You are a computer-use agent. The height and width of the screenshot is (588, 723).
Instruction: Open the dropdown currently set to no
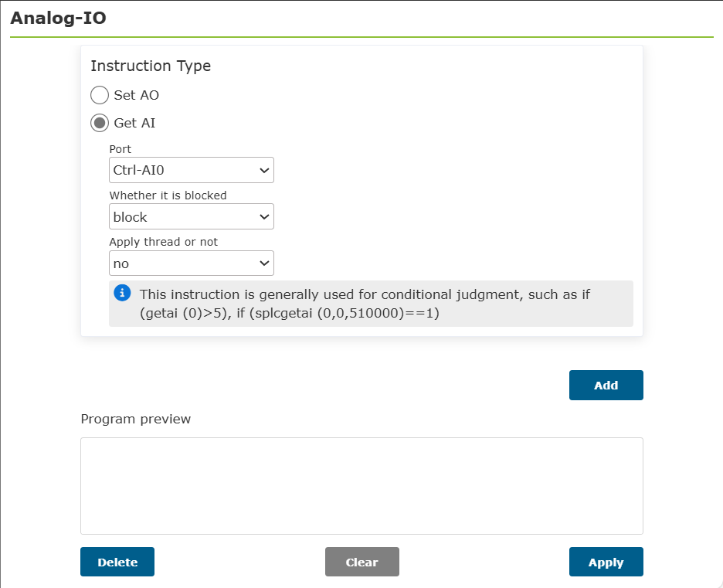[x=192, y=263]
